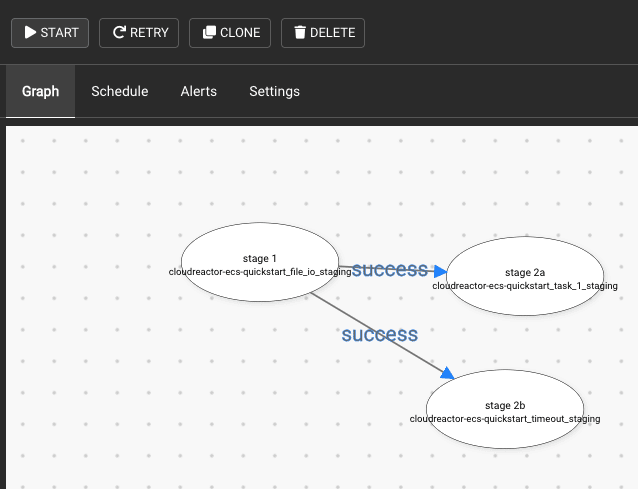This screenshot has width=638, height=489.
Task: Click the circular arrow retry icon
Action: pos(119,32)
